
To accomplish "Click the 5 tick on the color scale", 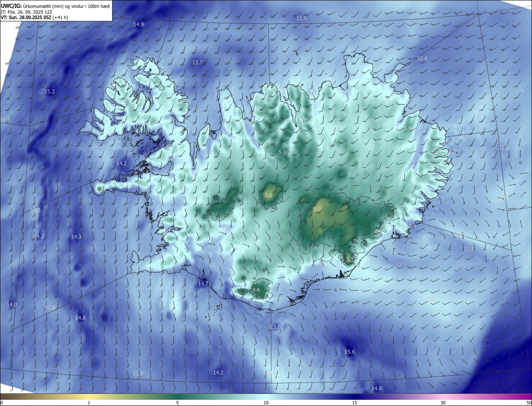I will [177, 403].
